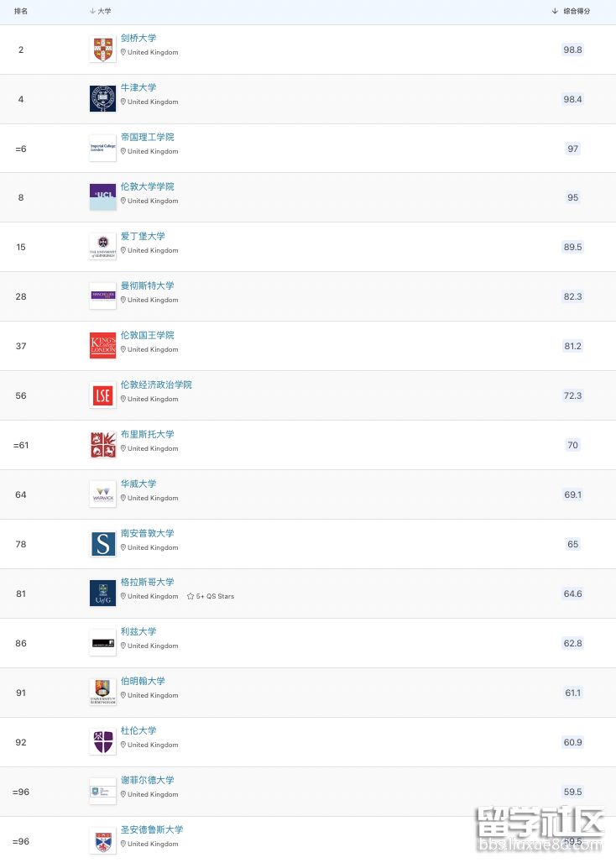
Task: Open the 爱丁堡大学 link
Action: pyautogui.click(x=143, y=236)
